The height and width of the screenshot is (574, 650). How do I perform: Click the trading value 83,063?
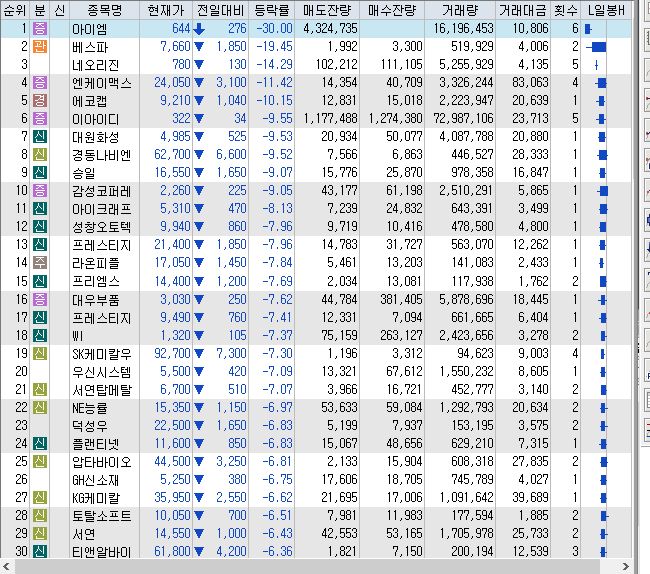(x=530, y=82)
